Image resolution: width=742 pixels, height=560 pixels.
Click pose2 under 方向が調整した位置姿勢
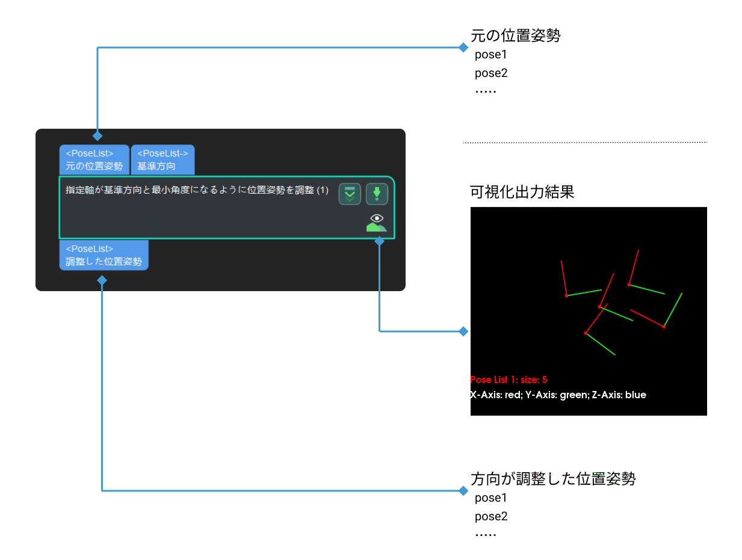(491, 517)
